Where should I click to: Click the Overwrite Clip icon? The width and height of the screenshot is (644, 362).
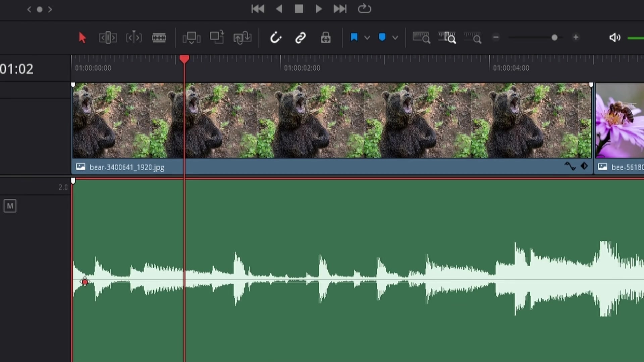coord(217,38)
